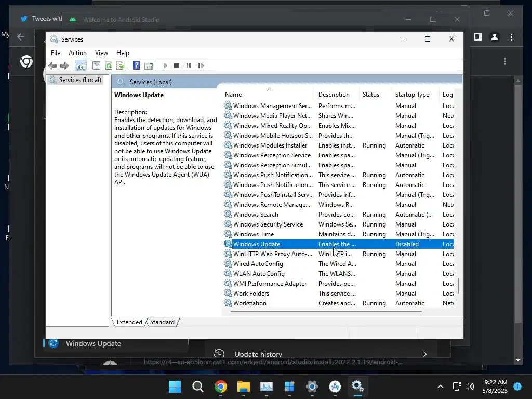Select Services (Local) in the console tree
Screen dimensions: 532x399
76,80
